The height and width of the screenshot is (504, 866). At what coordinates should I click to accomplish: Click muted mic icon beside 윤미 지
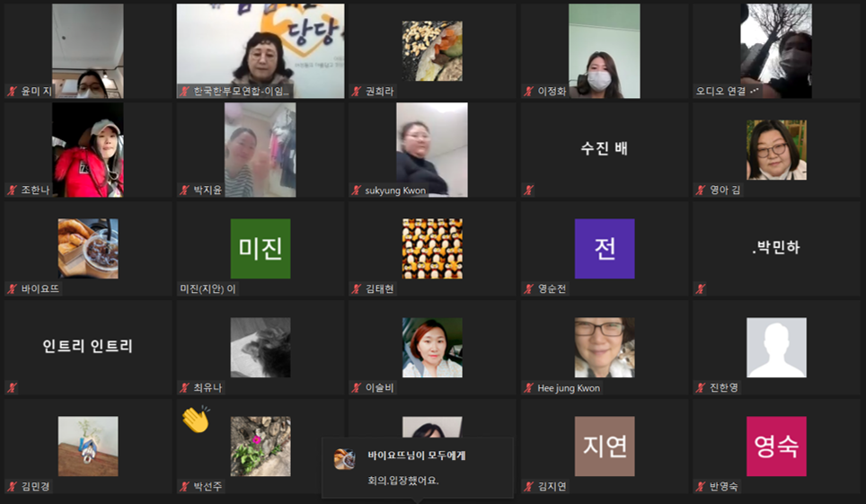13,92
